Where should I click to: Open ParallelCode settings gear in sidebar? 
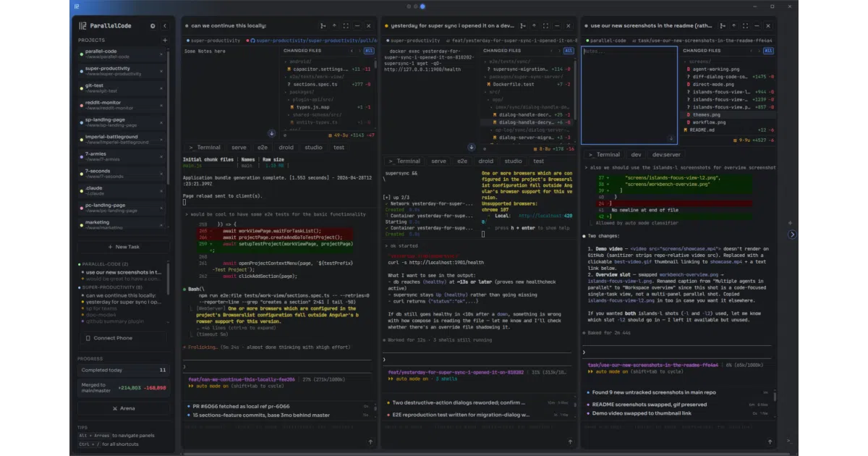click(153, 26)
